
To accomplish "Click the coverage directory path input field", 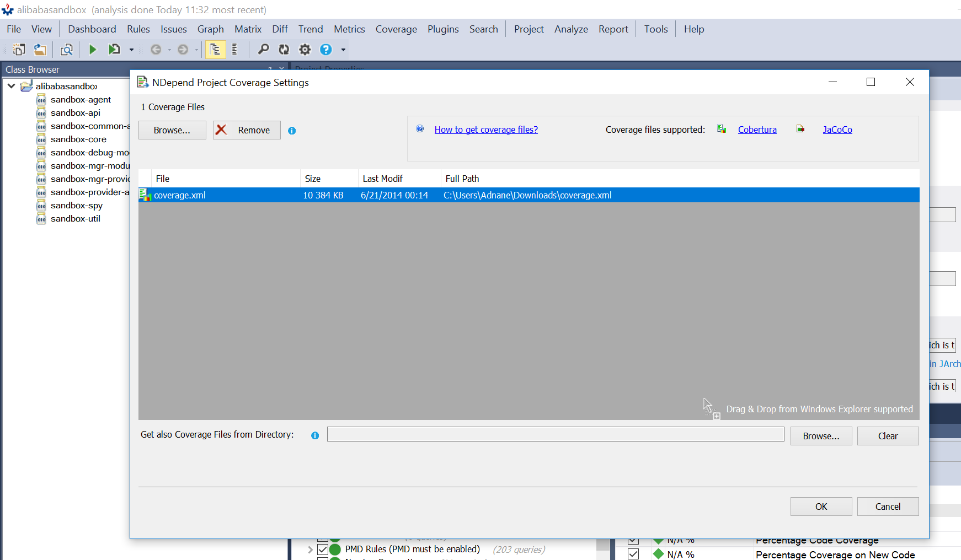I will coord(556,434).
